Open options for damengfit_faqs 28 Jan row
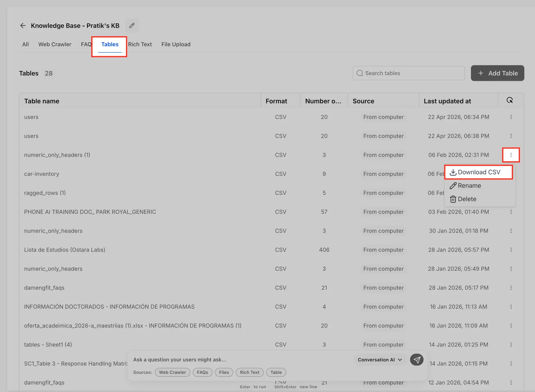 point(511,288)
